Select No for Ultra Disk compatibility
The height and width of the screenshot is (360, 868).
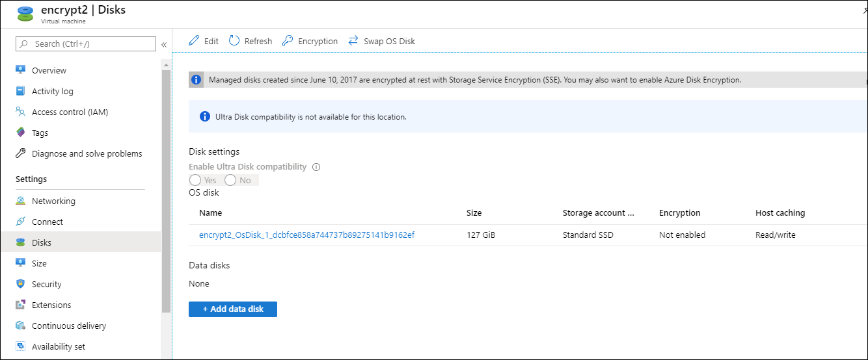coord(230,180)
